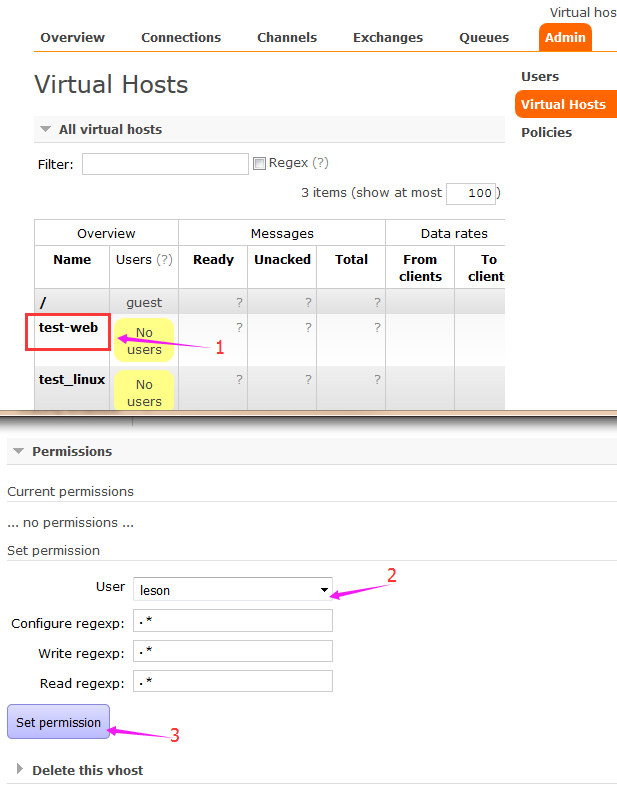This screenshot has width=617, height=793.
Task: Click the Configure regexp field
Action: (233, 621)
